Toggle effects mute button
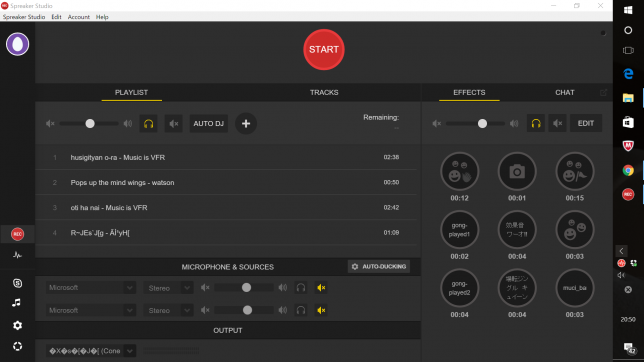This screenshot has width=644, height=362. (x=557, y=123)
